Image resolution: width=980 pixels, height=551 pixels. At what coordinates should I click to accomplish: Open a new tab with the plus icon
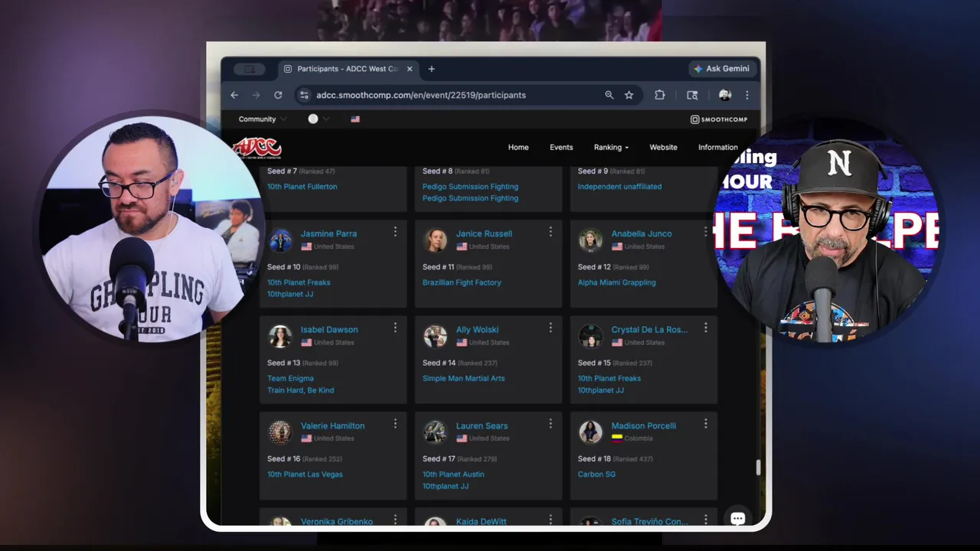click(x=431, y=69)
